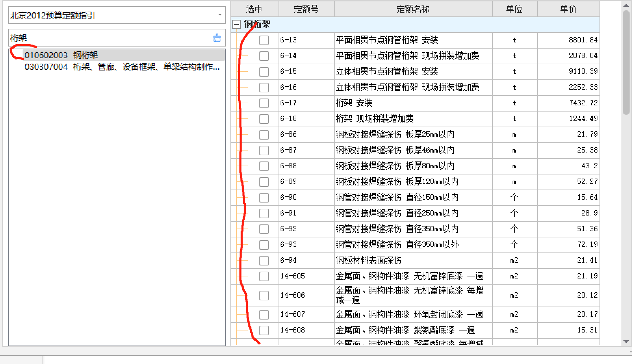
Task: Check the box for quota 6-17
Action: point(264,103)
